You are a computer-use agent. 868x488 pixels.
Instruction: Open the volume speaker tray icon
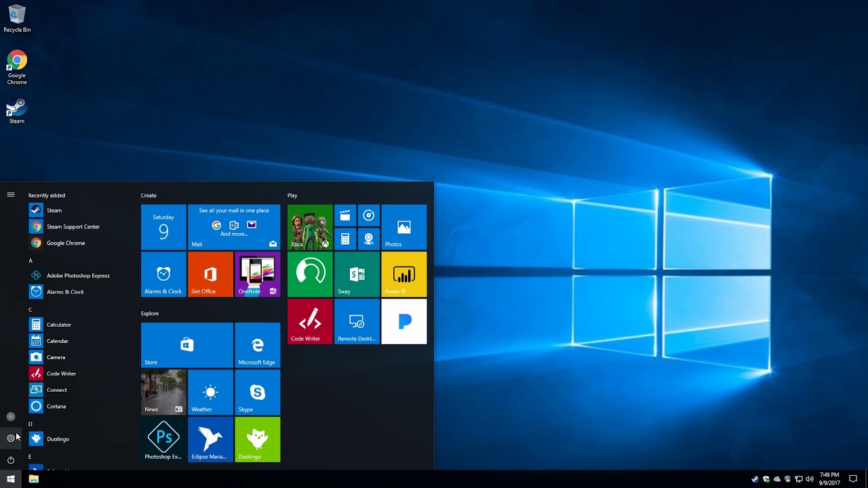(x=810, y=479)
